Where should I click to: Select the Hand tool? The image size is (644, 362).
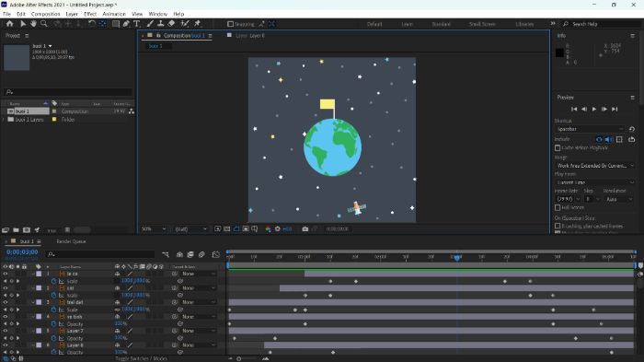[x=33, y=24]
